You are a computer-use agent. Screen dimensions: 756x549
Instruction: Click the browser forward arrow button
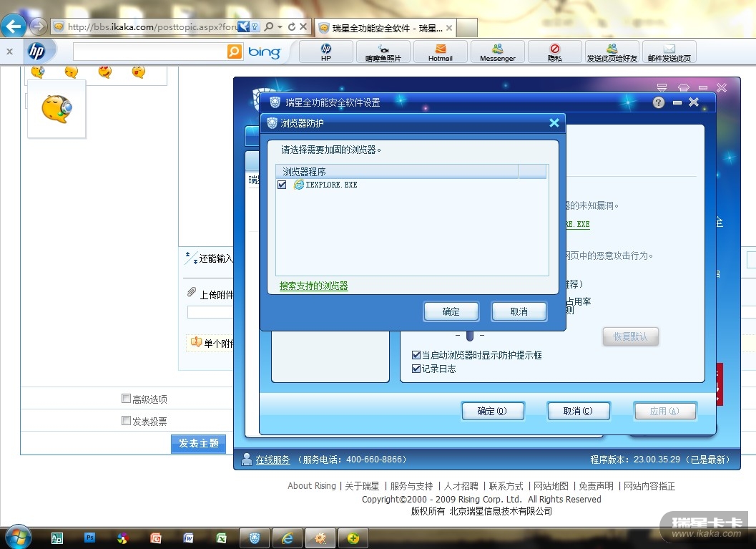click(x=39, y=26)
